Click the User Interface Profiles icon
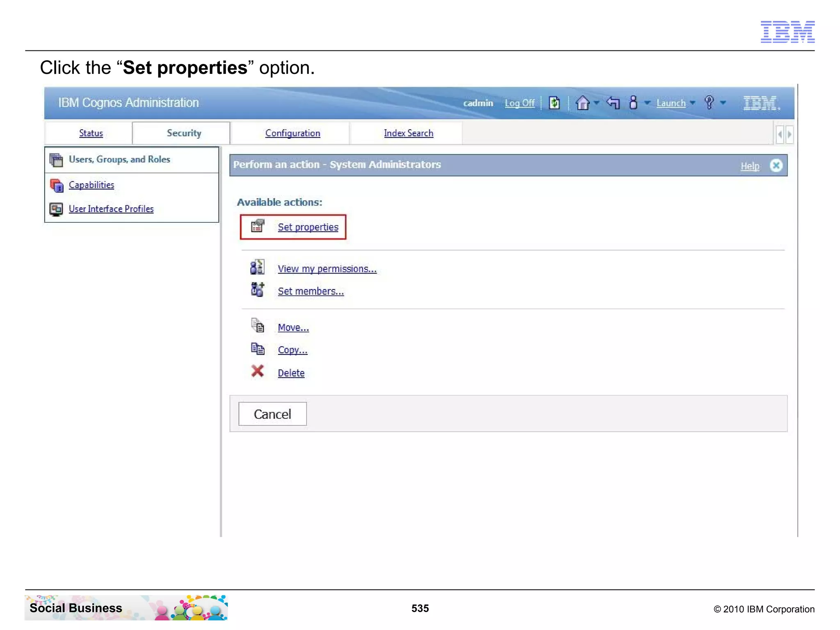Image resolution: width=840 pixels, height=630 pixels. click(56, 209)
